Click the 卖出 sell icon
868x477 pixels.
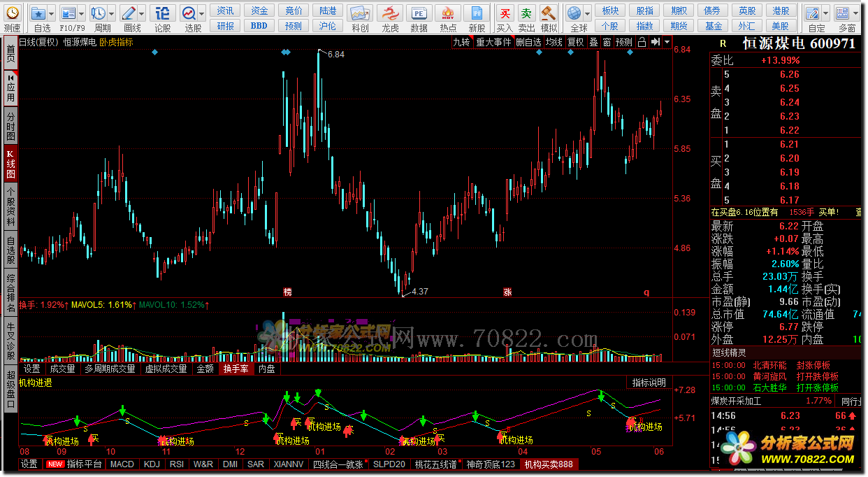click(x=526, y=13)
